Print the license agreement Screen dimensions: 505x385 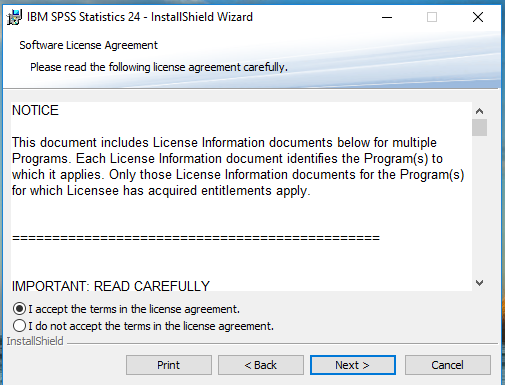[169, 365]
